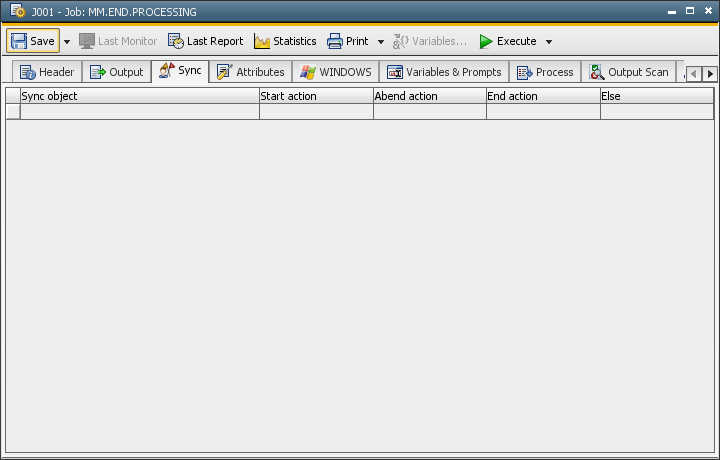
Task: Click the Last Monitor button
Action: 118,41
